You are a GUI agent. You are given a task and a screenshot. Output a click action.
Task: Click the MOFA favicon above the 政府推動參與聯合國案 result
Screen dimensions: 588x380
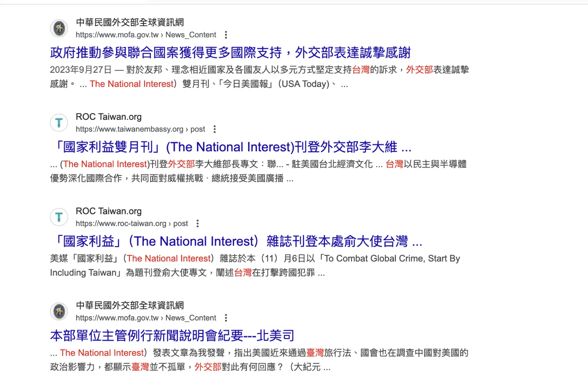click(59, 29)
